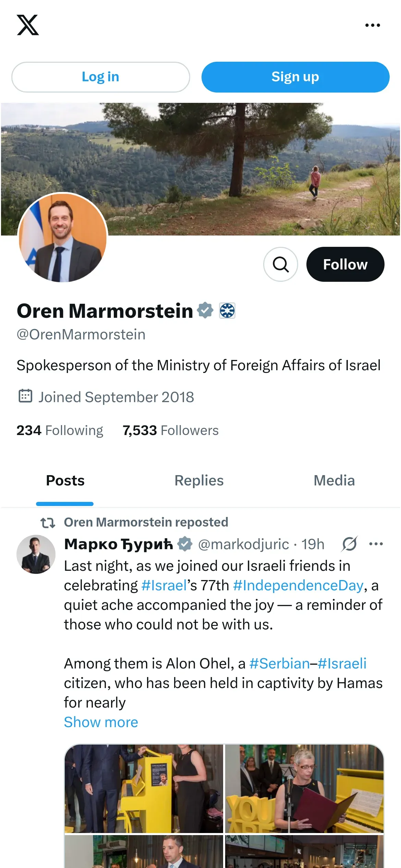Switch to the Media tab
This screenshot has height=868, width=401.
(x=334, y=481)
